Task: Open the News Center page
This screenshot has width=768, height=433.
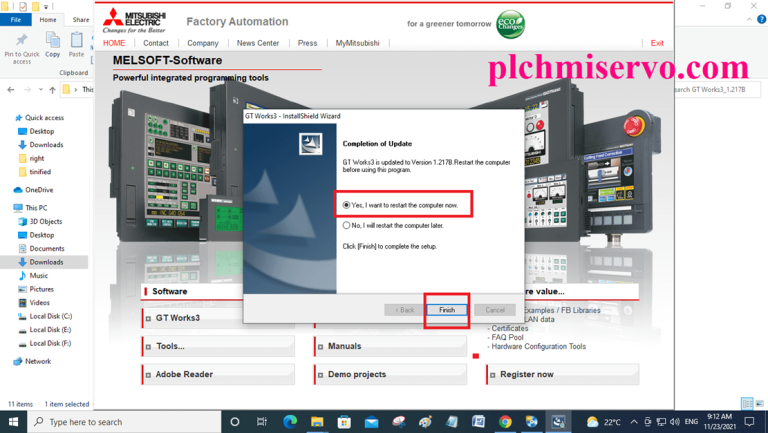Action: click(x=258, y=43)
